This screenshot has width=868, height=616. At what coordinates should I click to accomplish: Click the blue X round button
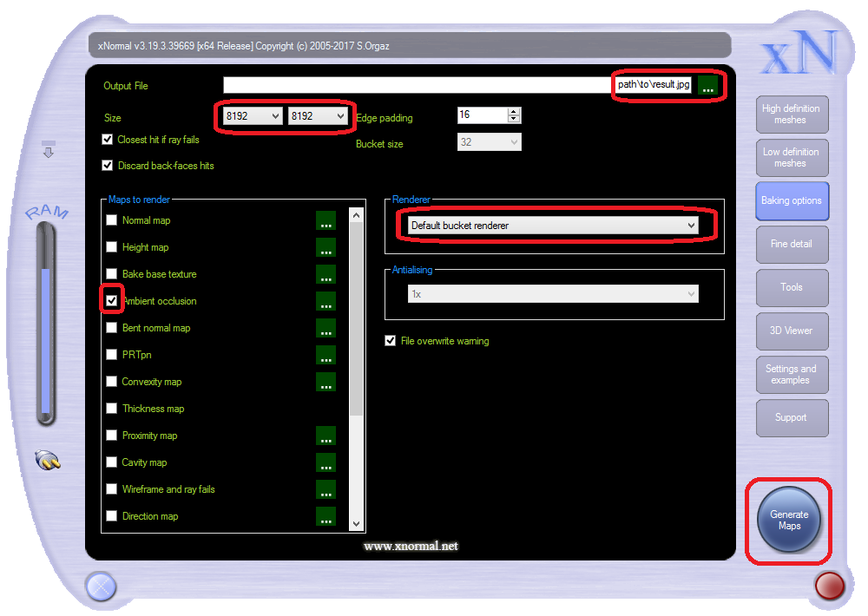pyautogui.click(x=101, y=587)
